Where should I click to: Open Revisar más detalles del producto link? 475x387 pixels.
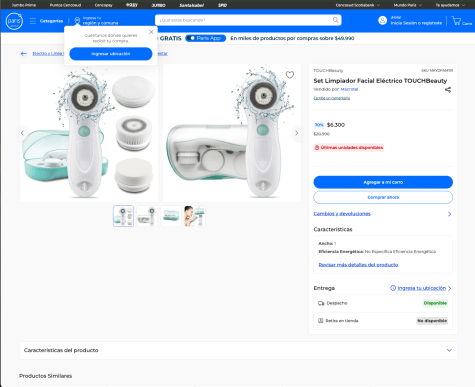(358, 265)
